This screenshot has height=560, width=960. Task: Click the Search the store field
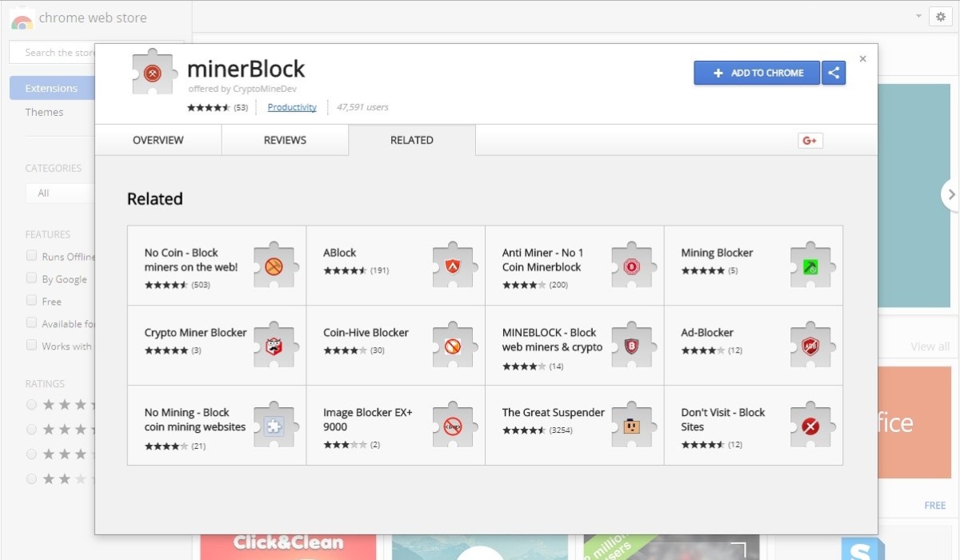point(56,53)
